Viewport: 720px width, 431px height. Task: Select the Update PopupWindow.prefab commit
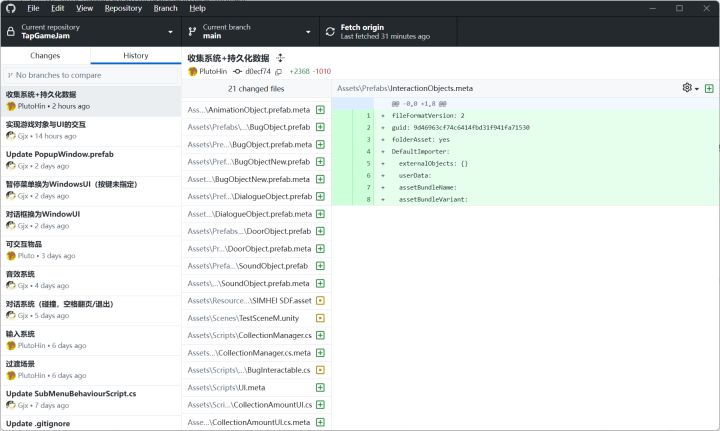point(90,160)
